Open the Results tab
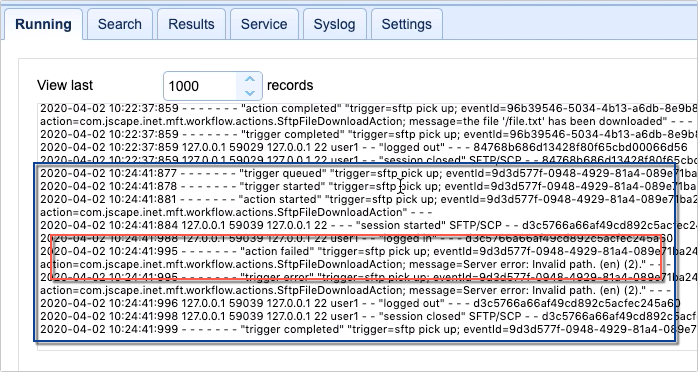Image resolution: width=698 pixels, height=372 pixels. pos(191,24)
